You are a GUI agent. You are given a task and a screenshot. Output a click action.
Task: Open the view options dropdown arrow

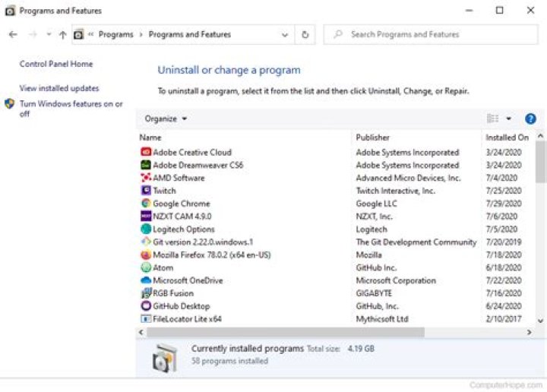pos(508,119)
